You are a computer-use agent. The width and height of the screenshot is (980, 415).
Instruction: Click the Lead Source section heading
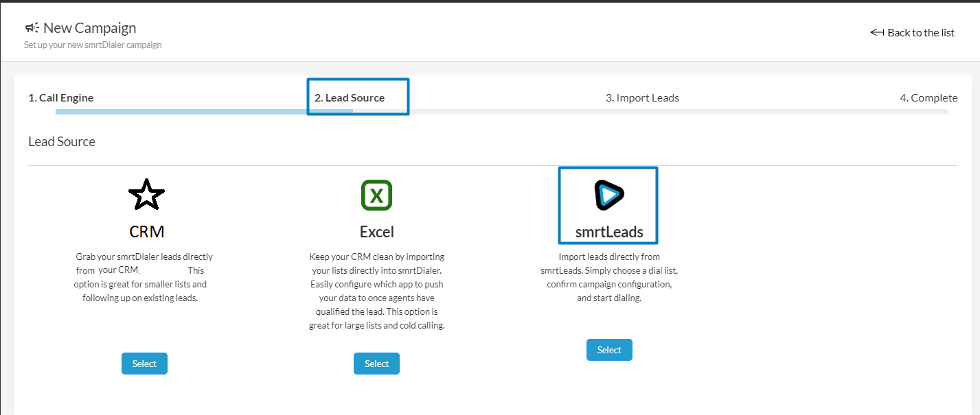point(62,142)
